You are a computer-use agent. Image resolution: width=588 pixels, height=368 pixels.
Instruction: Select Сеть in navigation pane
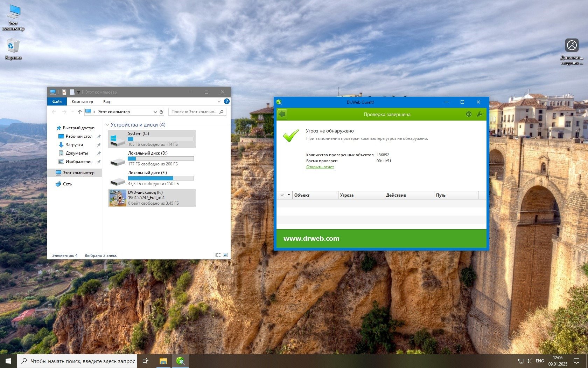[67, 184]
